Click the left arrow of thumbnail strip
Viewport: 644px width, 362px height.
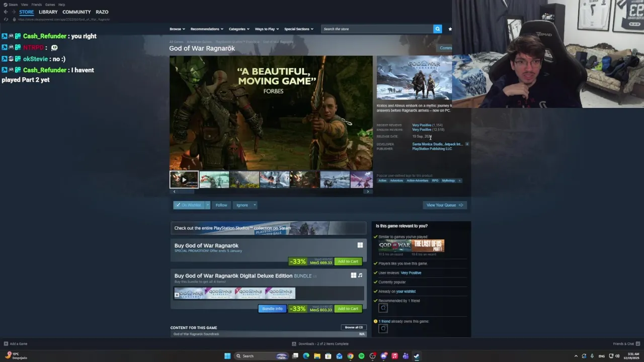tap(174, 192)
